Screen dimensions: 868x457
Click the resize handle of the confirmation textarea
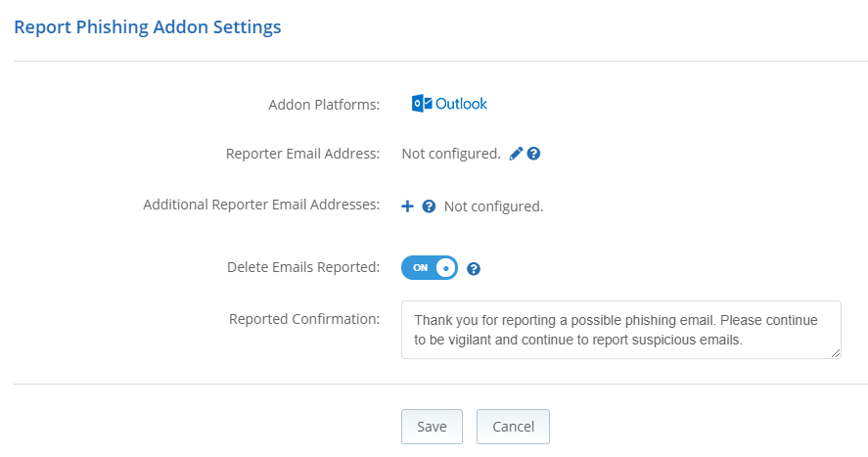click(836, 353)
